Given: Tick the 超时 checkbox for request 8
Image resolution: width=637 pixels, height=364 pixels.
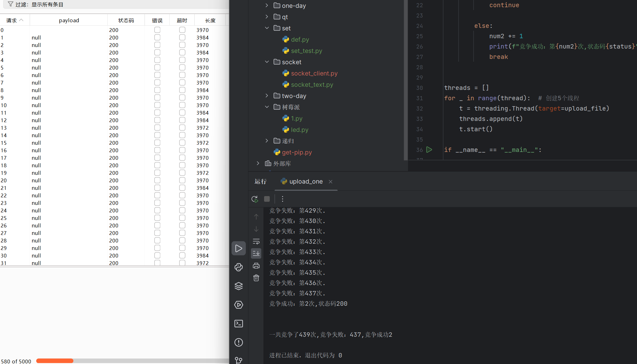Looking at the screenshot, I should [182, 90].
